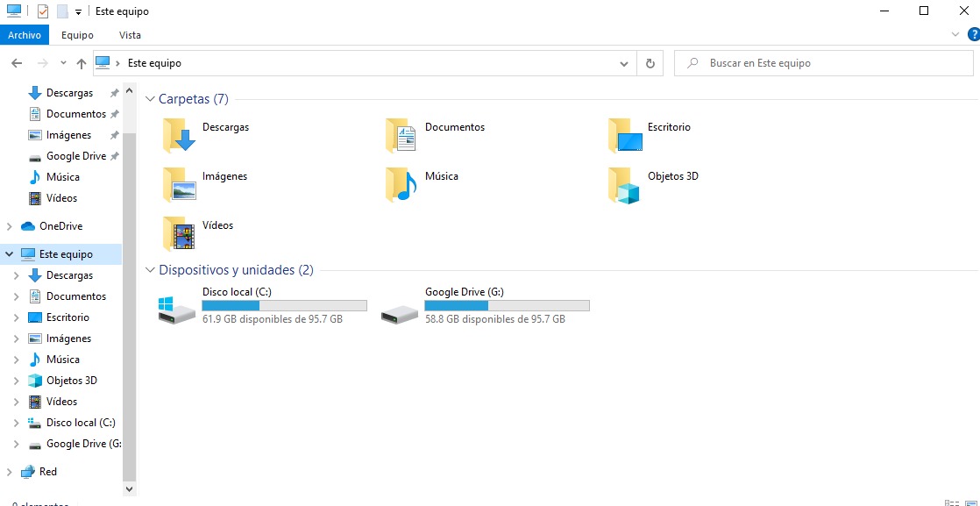This screenshot has width=980, height=506.
Task: Collapse the Carpetas (7) group
Action: pos(150,100)
